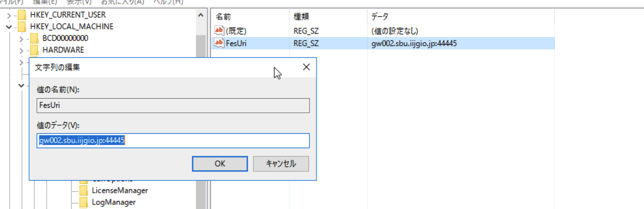
Task: Click the REG_SZ type of FesUri
Action: [306, 43]
